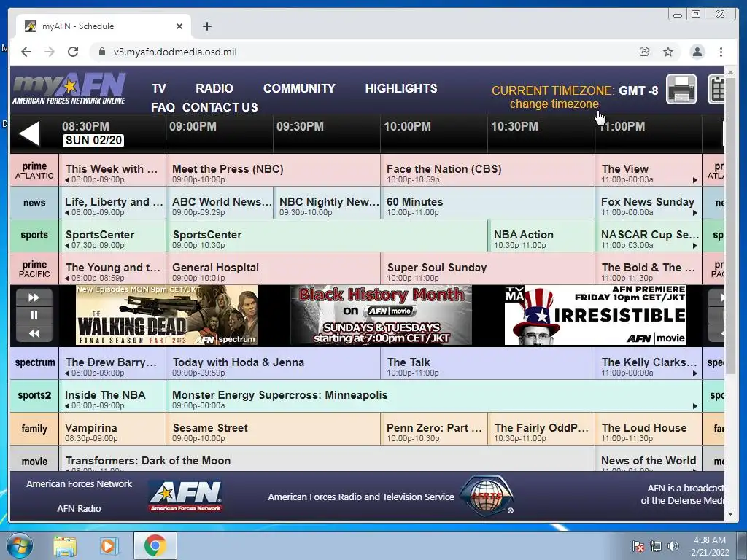Open CONTACT US page
The image size is (747, 560).
(220, 108)
